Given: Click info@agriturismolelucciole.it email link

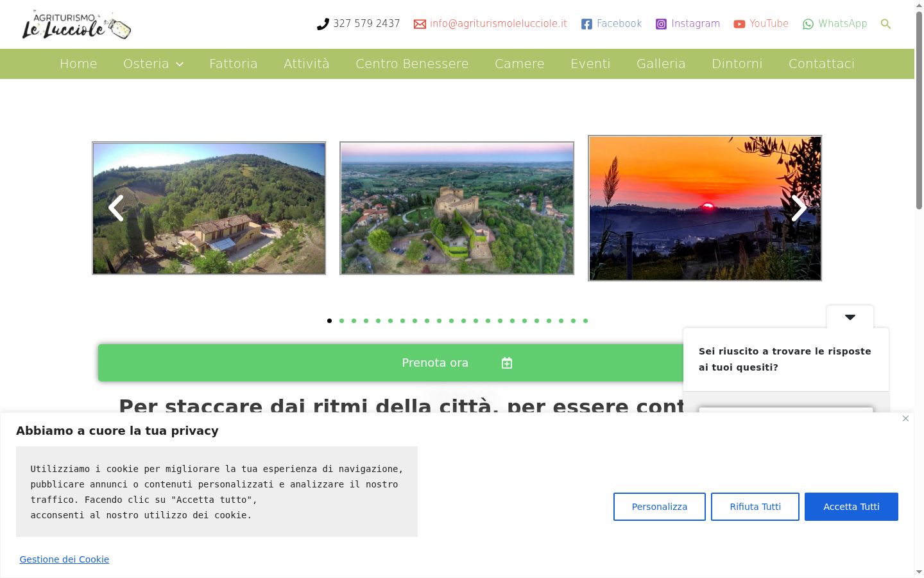Looking at the screenshot, I should click(x=499, y=24).
